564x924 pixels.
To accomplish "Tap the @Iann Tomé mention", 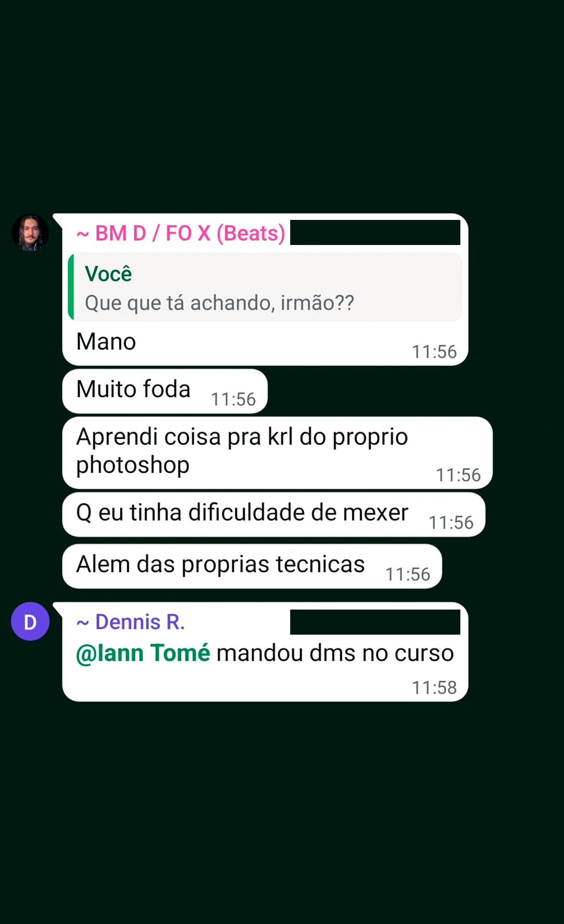I will coord(143,653).
